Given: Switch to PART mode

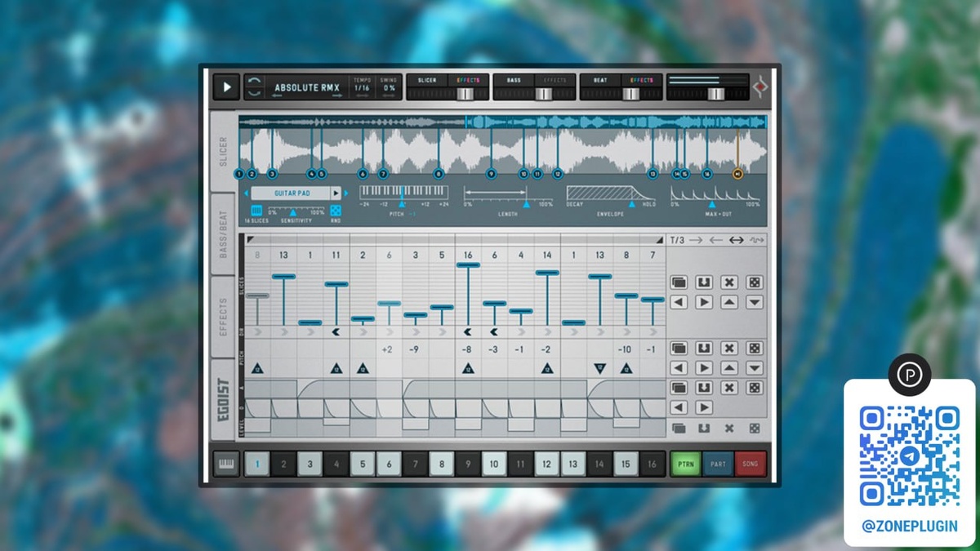Looking at the screenshot, I should pos(717,464).
